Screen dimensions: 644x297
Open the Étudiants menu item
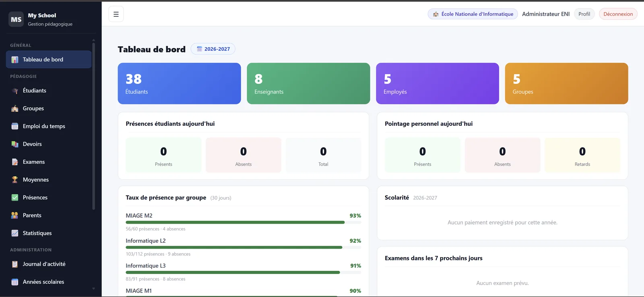(49, 91)
